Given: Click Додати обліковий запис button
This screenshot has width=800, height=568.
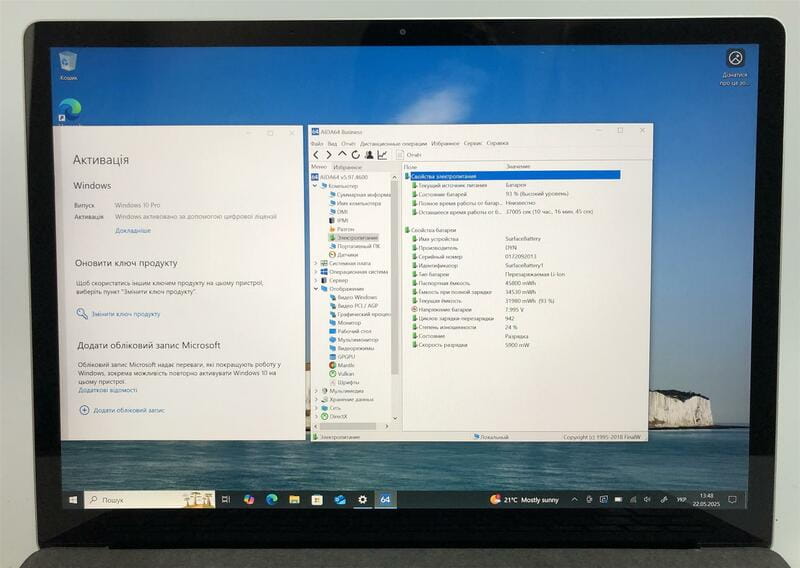Looking at the screenshot, I should tap(128, 410).
